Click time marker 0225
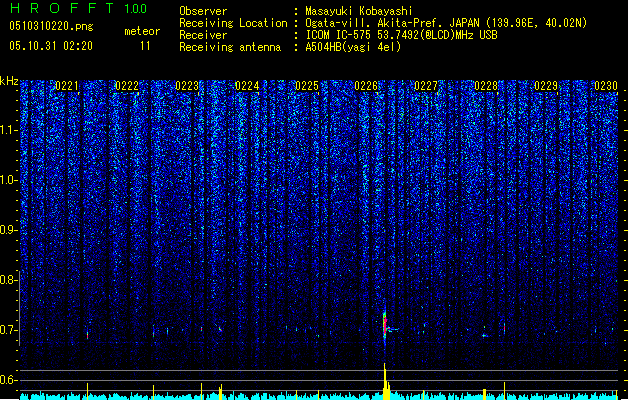Viewport: 629px width, 400px height. pyautogui.click(x=307, y=86)
